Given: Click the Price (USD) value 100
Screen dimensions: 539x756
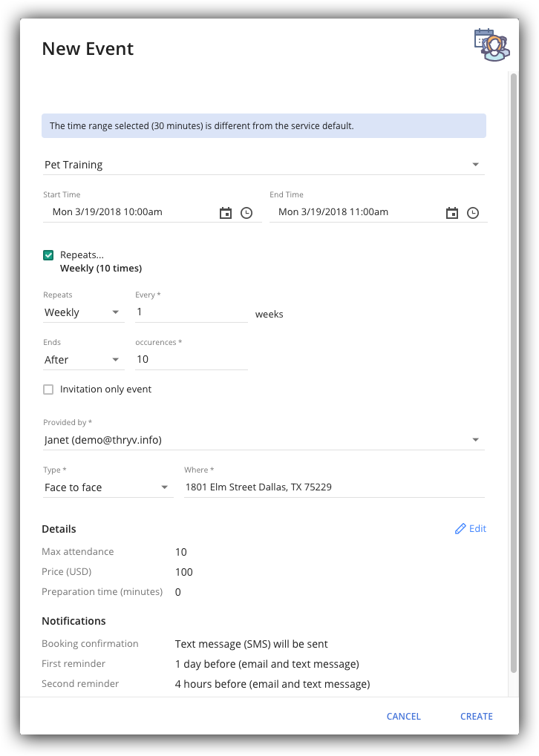Looking at the screenshot, I should pos(184,572).
